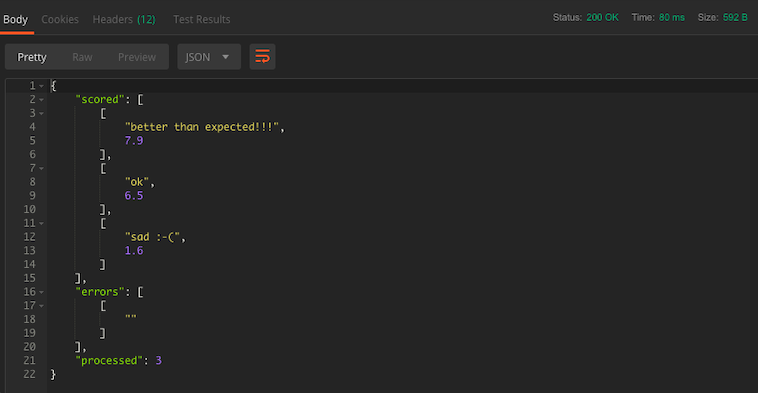Click the "scored" key
The height and width of the screenshot is (393, 758).
point(100,100)
